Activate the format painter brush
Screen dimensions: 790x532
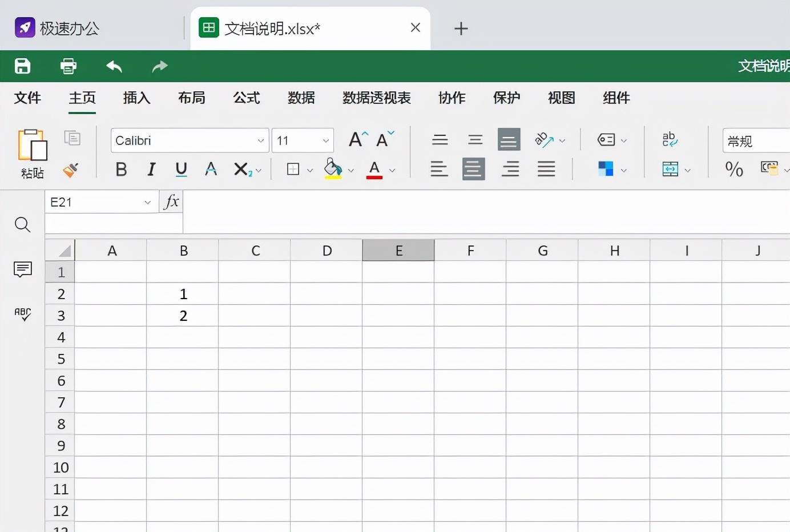[71, 169]
